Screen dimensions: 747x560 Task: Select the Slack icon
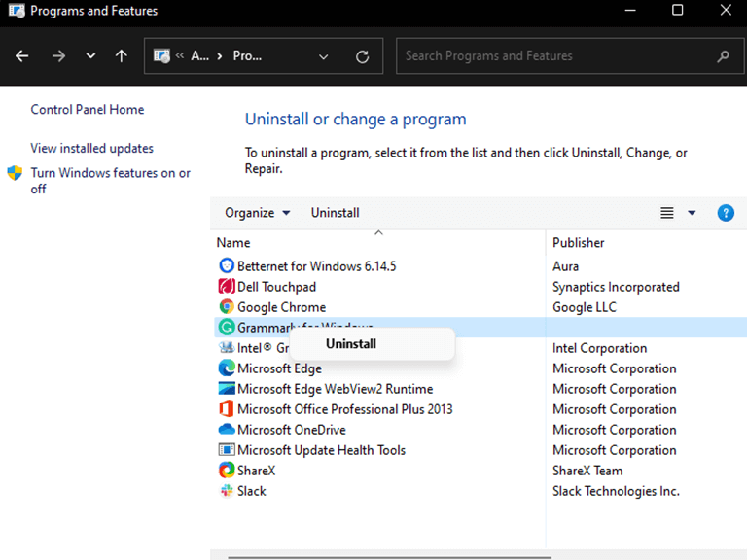point(227,491)
